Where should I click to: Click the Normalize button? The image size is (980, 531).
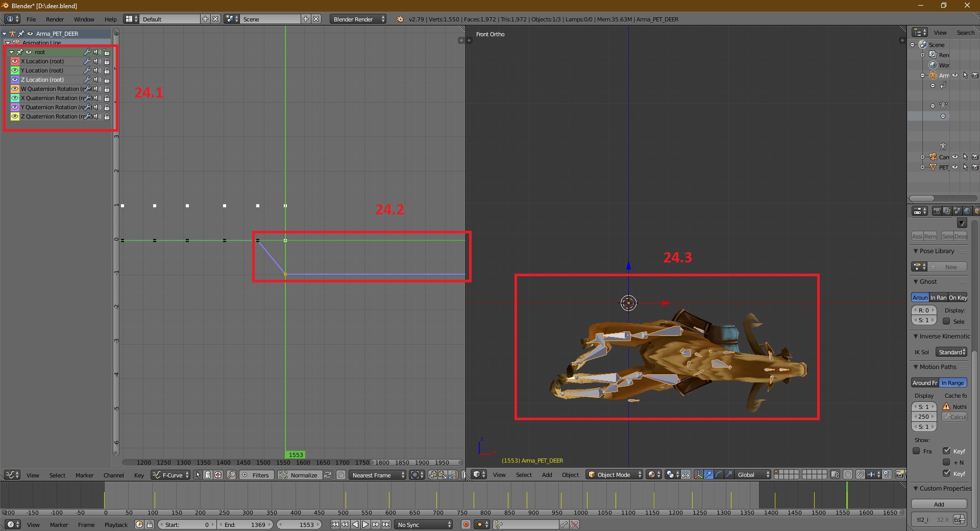pyautogui.click(x=304, y=475)
